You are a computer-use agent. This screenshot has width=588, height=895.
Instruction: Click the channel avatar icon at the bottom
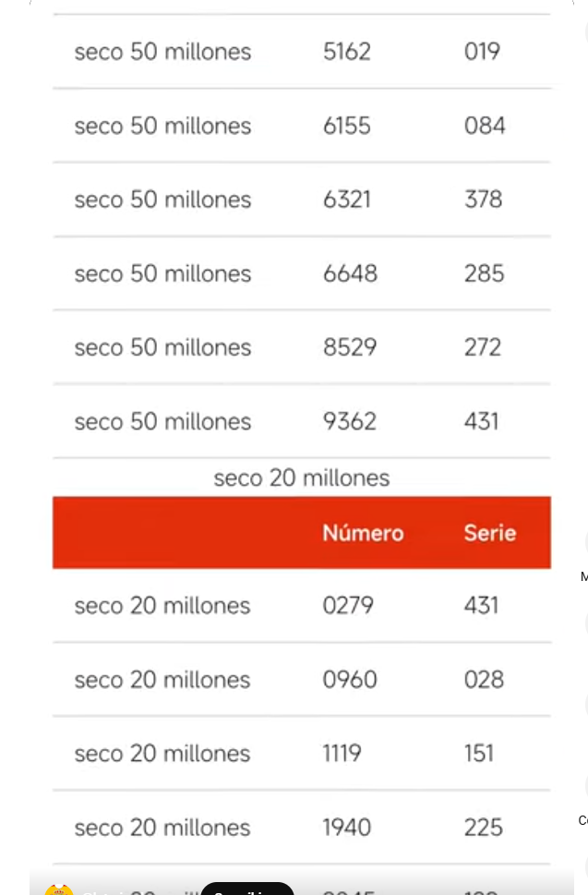(x=59, y=889)
